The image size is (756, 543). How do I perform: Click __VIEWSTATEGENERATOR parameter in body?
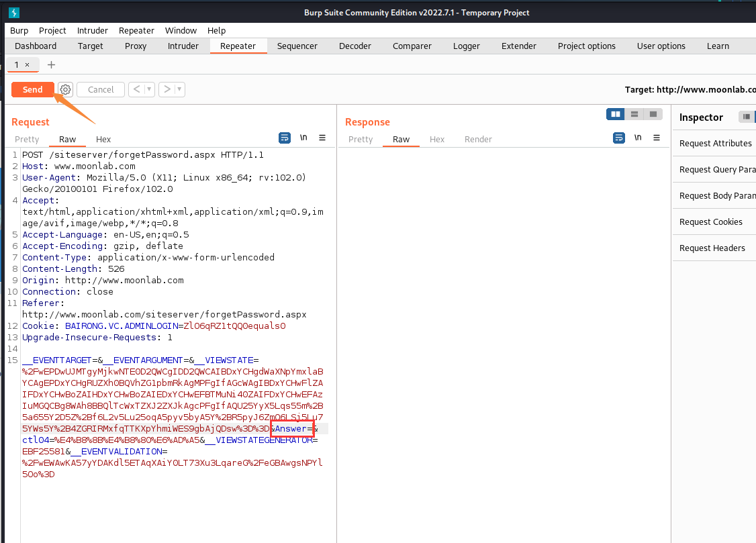pyautogui.click(x=259, y=440)
